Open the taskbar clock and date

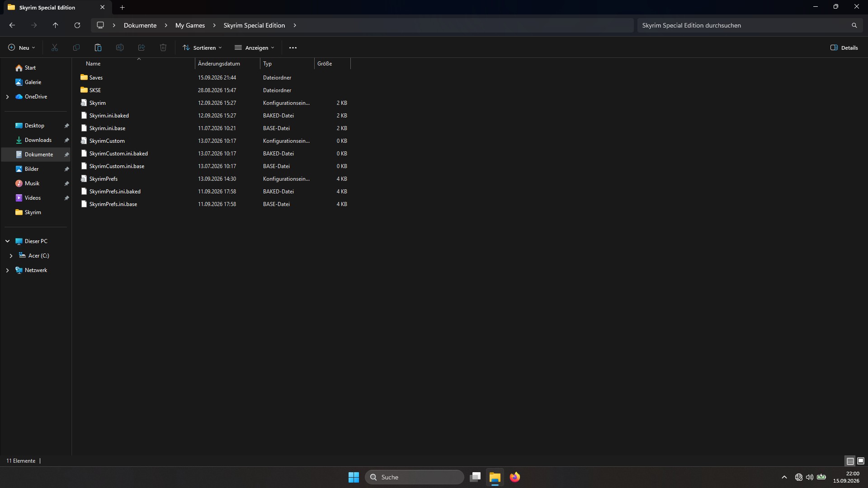pyautogui.click(x=846, y=477)
